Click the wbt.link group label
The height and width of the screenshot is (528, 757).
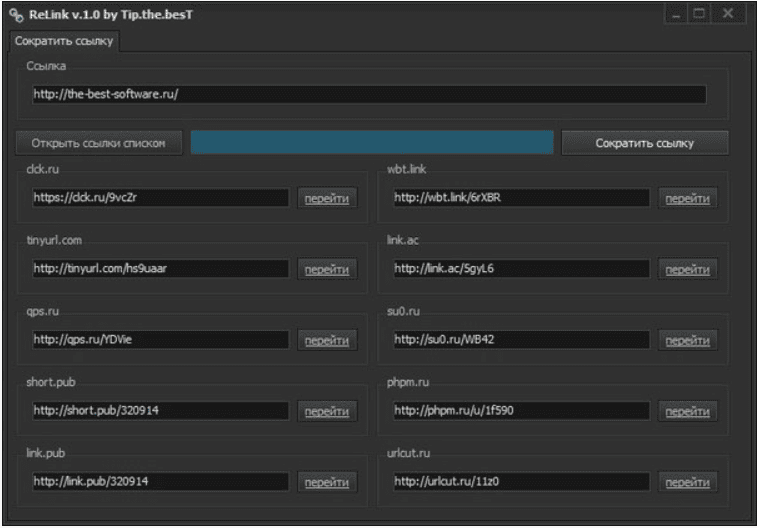pyautogui.click(x=407, y=169)
